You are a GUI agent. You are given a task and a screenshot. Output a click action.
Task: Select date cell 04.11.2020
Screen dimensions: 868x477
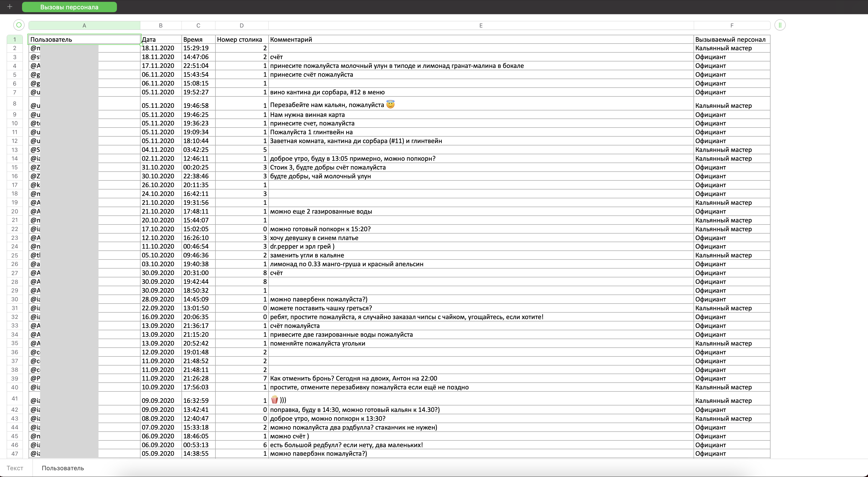tap(161, 150)
